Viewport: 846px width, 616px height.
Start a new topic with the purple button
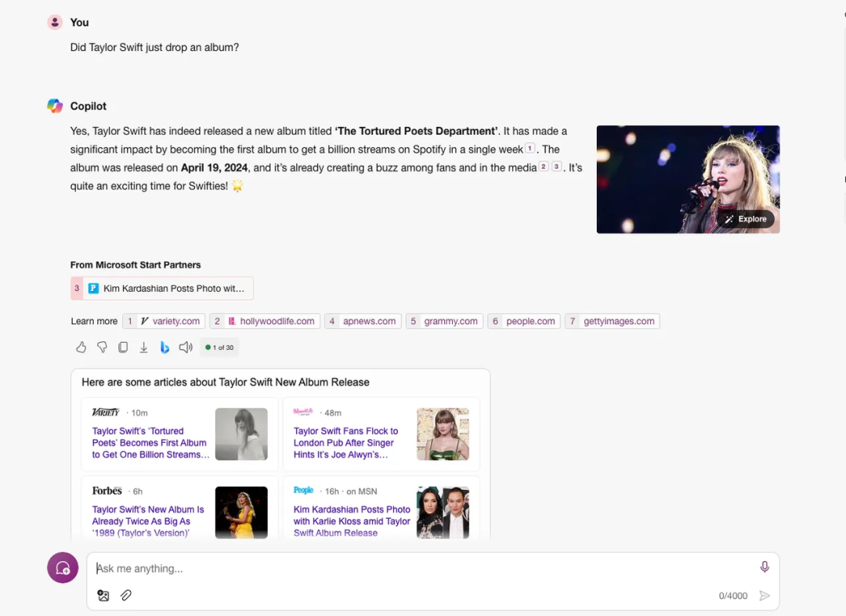pos(63,567)
